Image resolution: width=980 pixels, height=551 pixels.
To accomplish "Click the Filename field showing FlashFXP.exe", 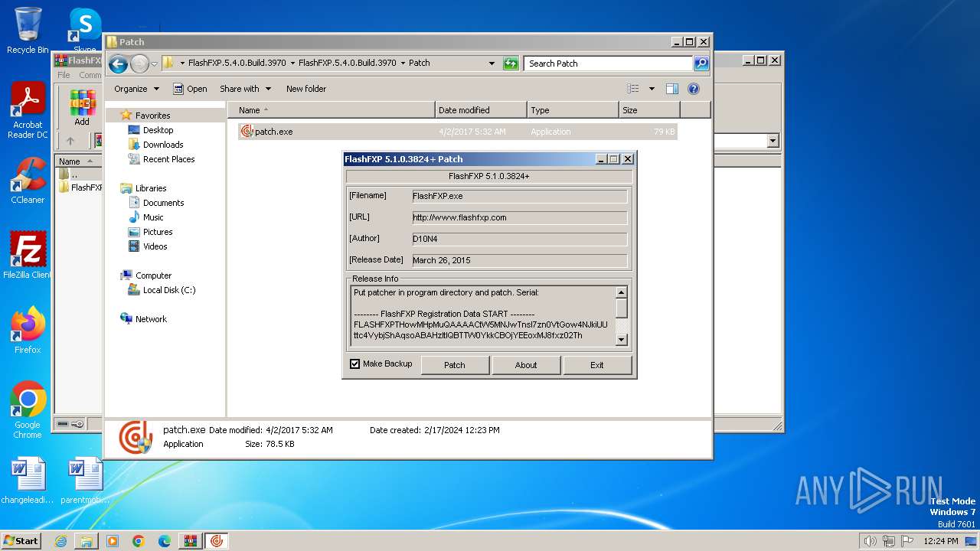I will (x=519, y=196).
